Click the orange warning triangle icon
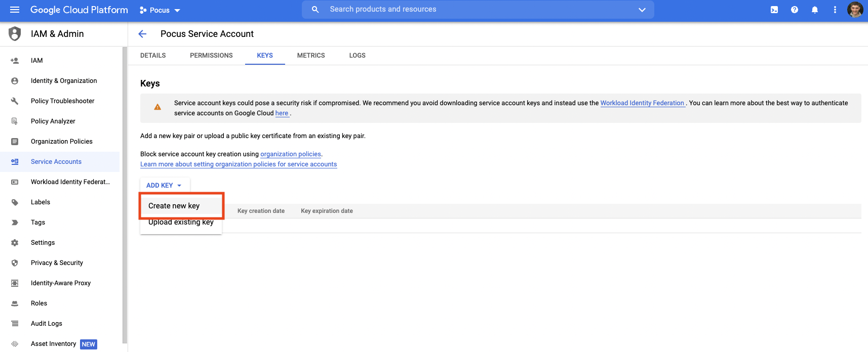868x352 pixels. click(157, 107)
